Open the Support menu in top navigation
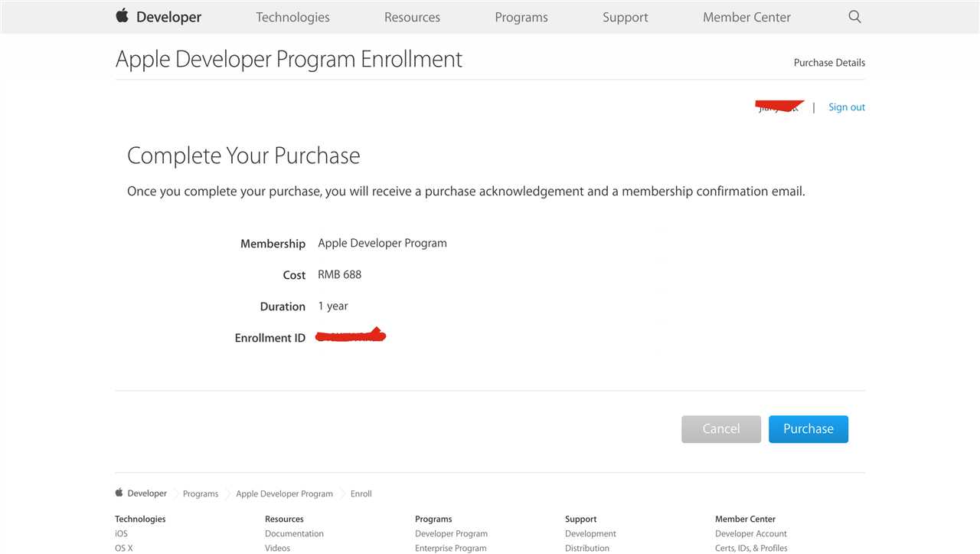The image size is (980, 554). [625, 17]
